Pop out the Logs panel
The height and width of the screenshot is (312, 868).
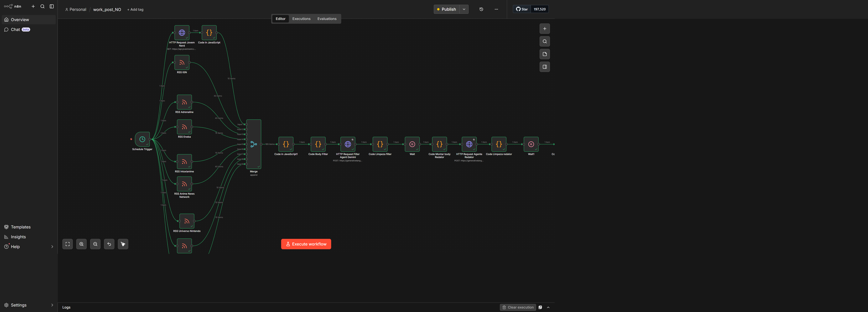click(540, 307)
